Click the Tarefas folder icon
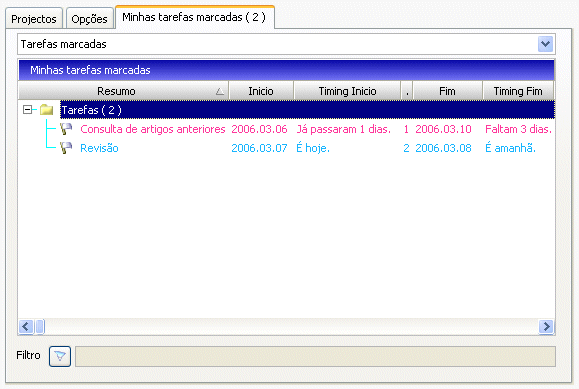579x389 pixels. point(47,110)
